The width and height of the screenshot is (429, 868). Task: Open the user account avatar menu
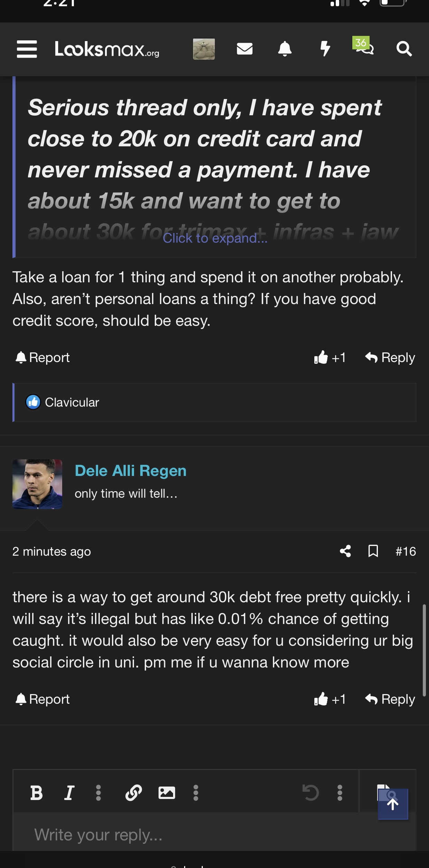point(204,49)
